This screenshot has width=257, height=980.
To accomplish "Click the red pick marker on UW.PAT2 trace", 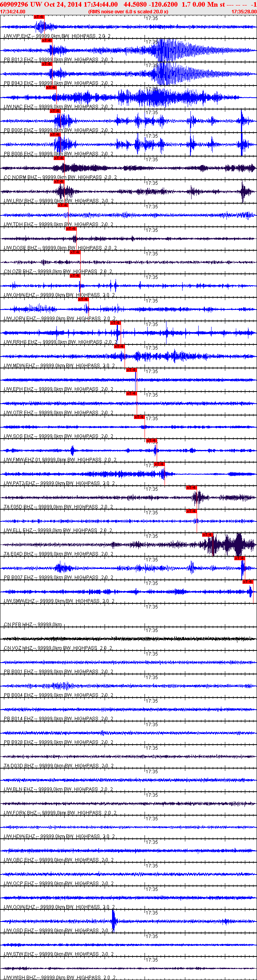I will 159,464.
